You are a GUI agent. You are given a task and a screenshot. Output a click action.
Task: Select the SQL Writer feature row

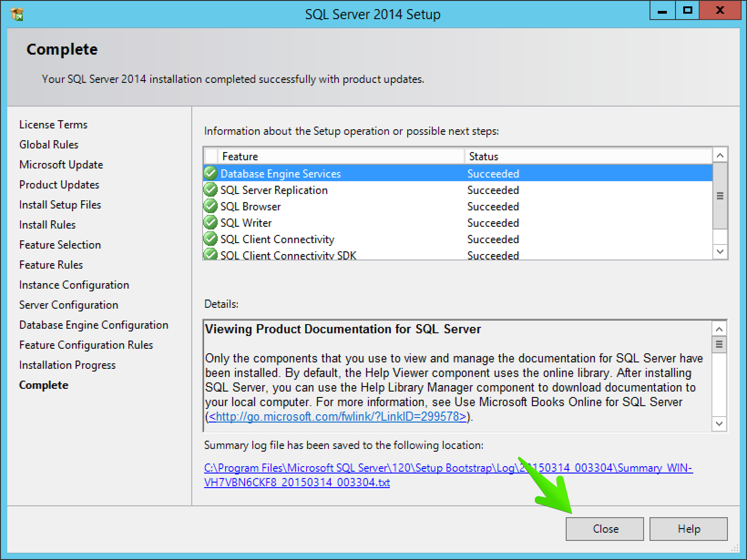point(458,223)
